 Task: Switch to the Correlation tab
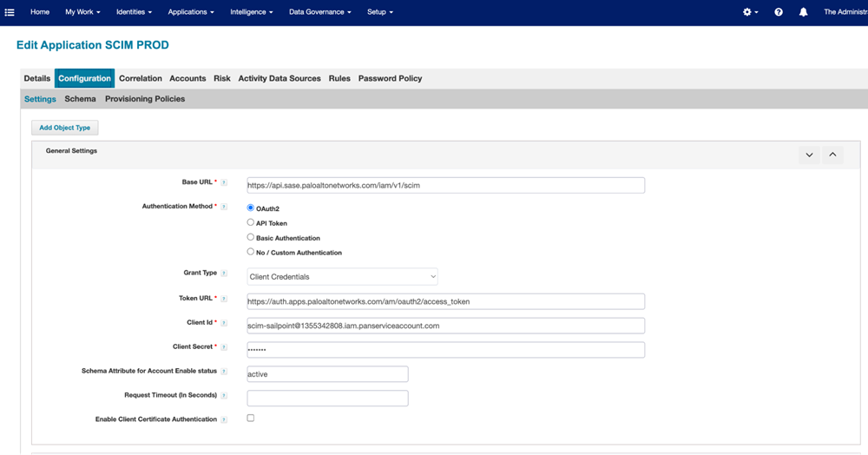[x=141, y=78]
